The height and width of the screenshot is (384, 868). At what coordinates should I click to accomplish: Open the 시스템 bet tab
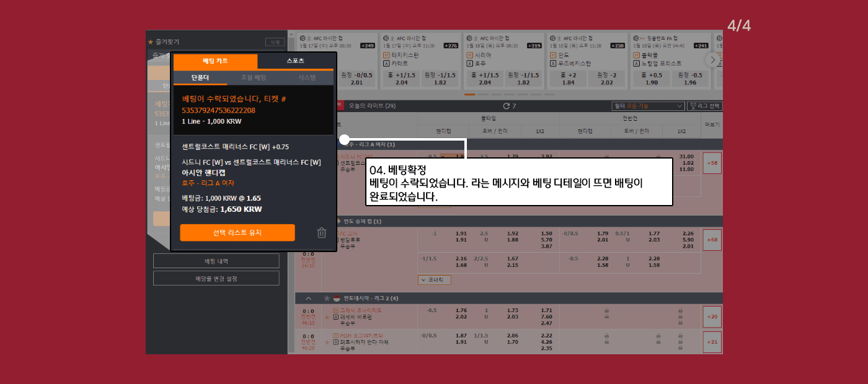coord(306,78)
